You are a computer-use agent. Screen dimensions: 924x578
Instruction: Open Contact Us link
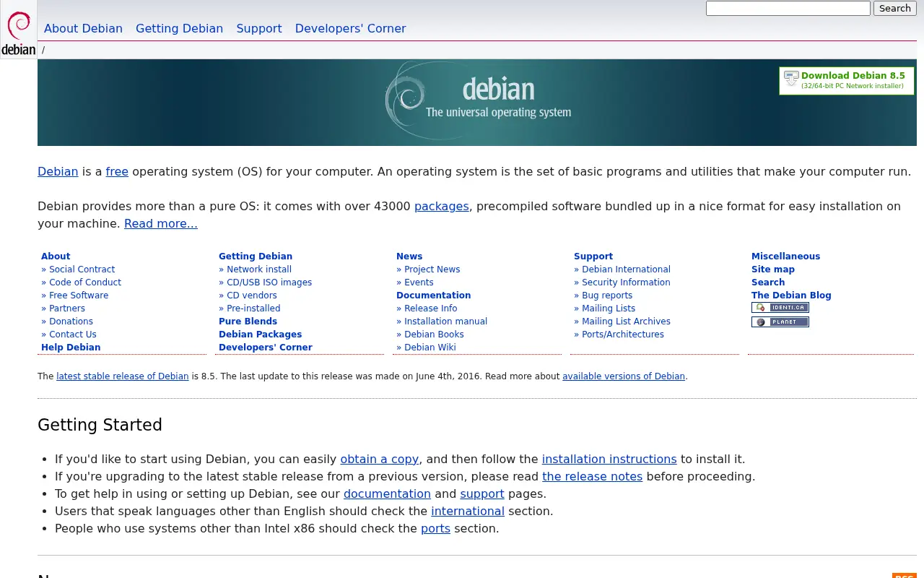coord(73,335)
